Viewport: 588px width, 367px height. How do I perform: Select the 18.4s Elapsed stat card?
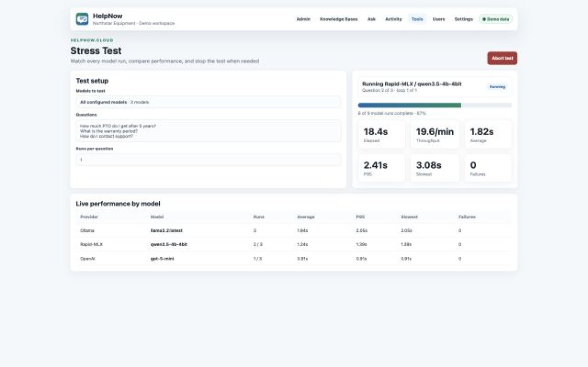(382, 135)
